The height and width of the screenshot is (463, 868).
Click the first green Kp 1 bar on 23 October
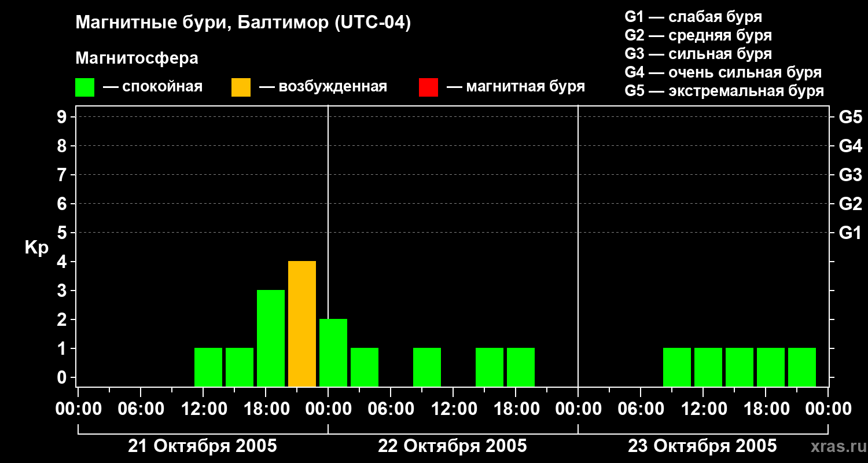[x=677, y=367]
